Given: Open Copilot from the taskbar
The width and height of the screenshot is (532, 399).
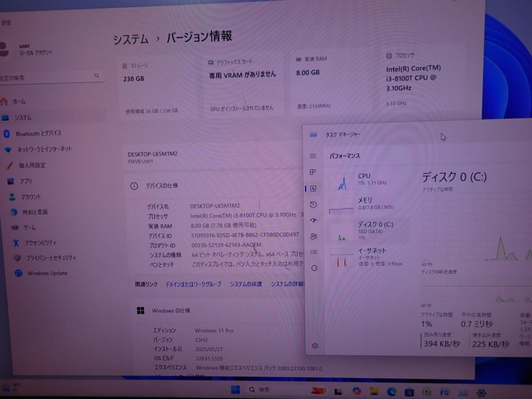Looking at the screenshot, I should pos(357,391).
